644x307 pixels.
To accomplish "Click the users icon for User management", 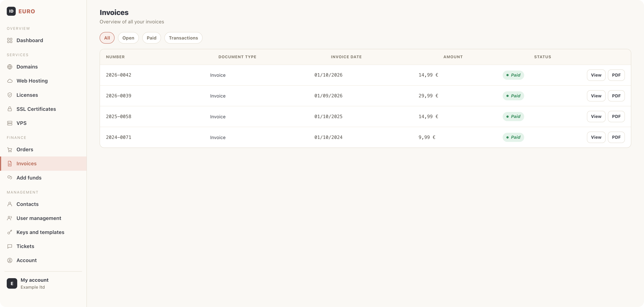I will click(10, 218).
